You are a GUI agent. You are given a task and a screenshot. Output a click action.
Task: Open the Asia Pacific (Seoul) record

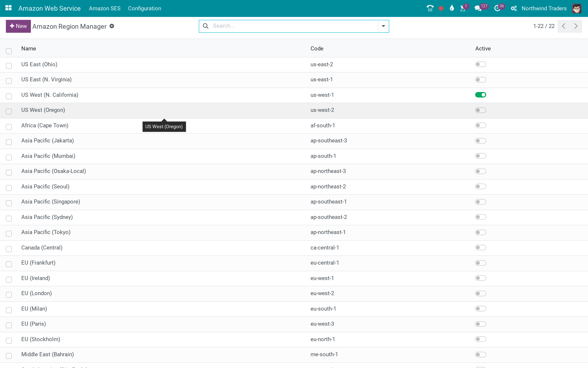tap(45, 186)
